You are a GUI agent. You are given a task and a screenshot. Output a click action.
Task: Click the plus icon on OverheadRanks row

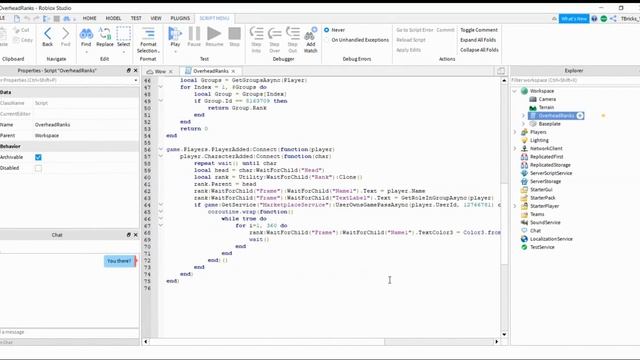click(580, 116)
